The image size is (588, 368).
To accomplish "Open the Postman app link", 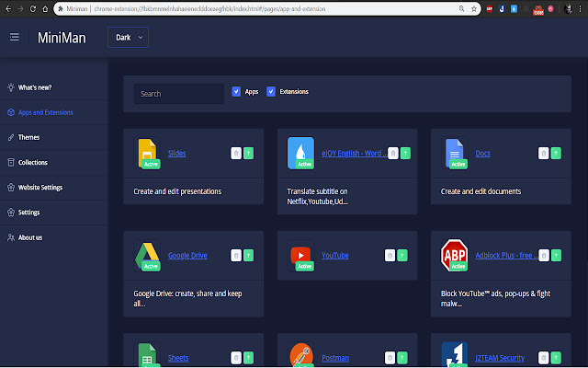I will pyautogui.click(x=335, y=358).
